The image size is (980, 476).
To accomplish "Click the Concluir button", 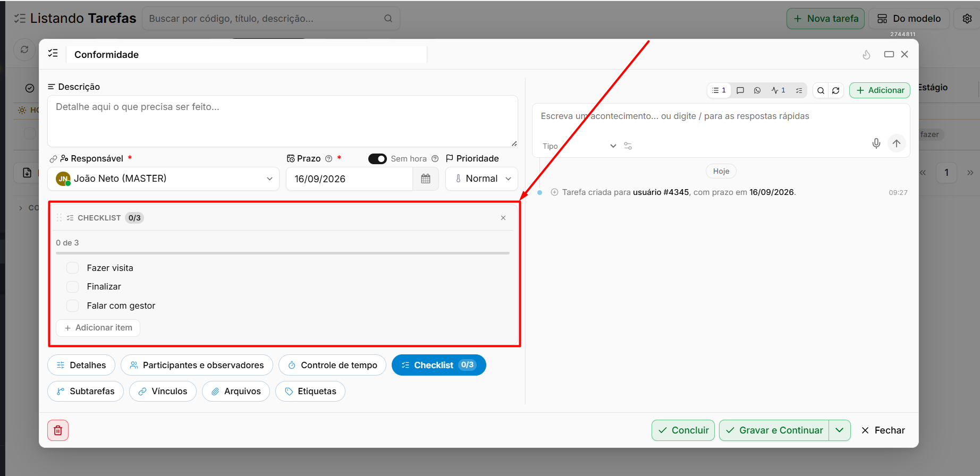I will 683,430.
